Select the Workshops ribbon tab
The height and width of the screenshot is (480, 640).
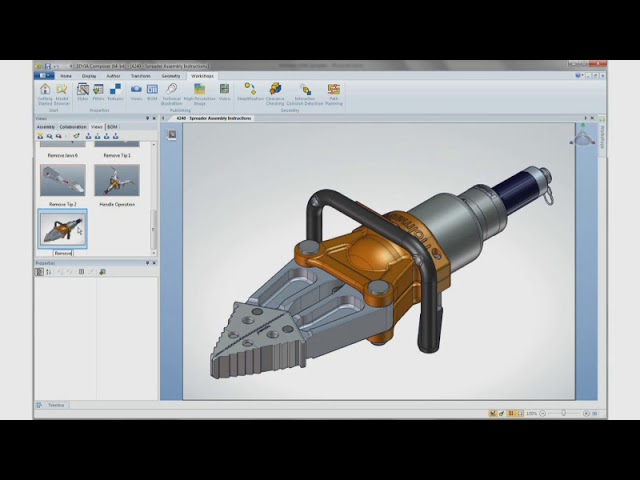202,76
